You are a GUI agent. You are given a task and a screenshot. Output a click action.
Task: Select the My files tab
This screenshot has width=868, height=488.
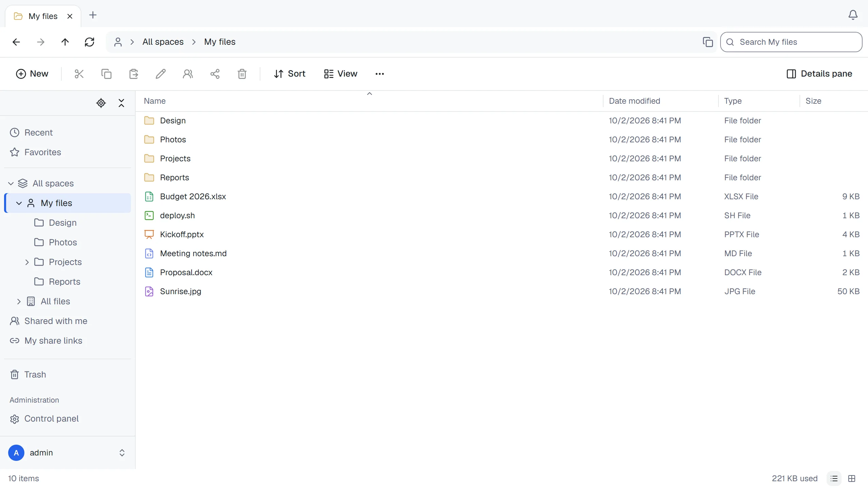[43, 16]
